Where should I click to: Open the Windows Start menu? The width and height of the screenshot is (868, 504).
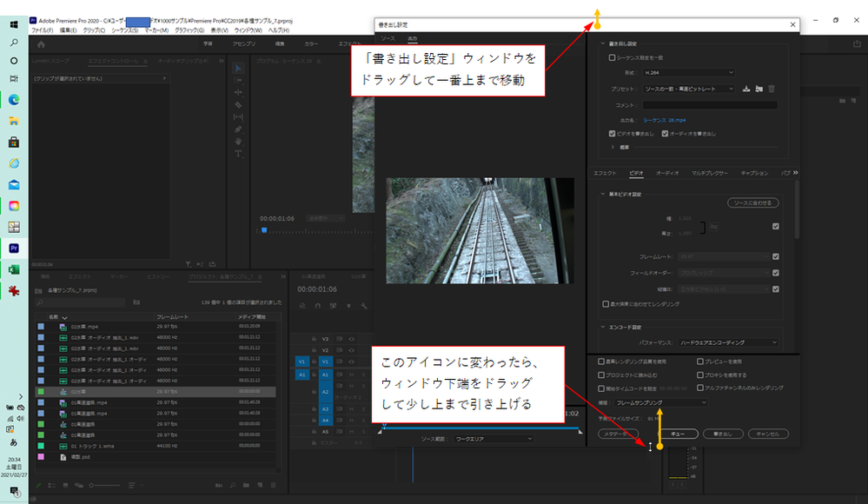point(14,24)
